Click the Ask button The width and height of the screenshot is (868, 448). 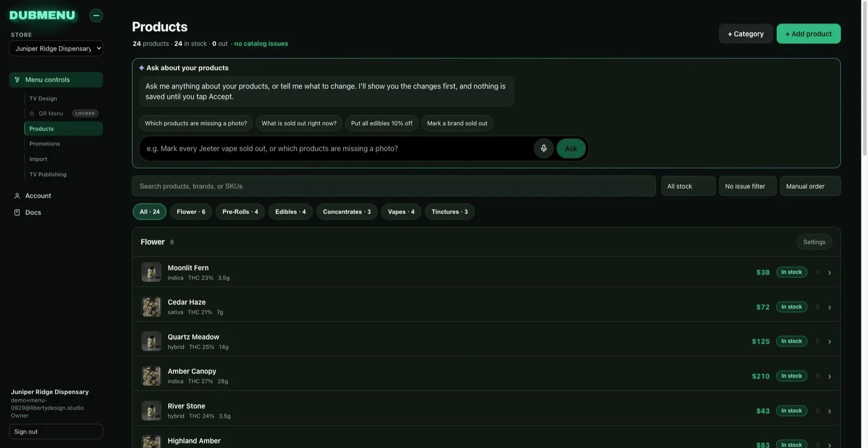coord(571,149)
